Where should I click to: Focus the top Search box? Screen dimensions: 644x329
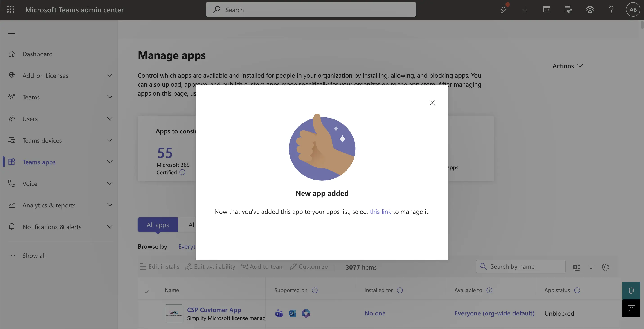311,9
